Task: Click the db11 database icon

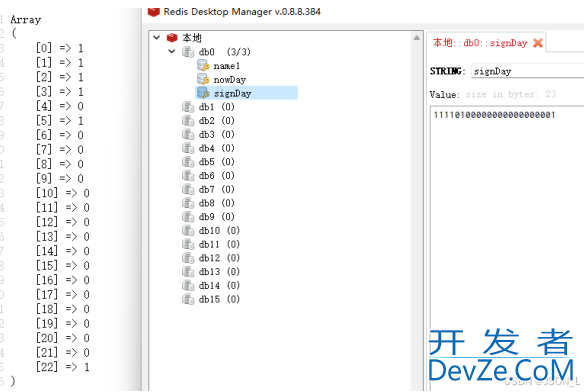Action: click(188, 244)
